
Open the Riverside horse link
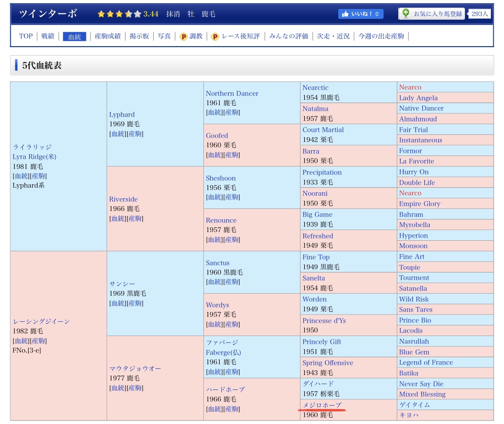pyautogui.click(x=124, y=199)
